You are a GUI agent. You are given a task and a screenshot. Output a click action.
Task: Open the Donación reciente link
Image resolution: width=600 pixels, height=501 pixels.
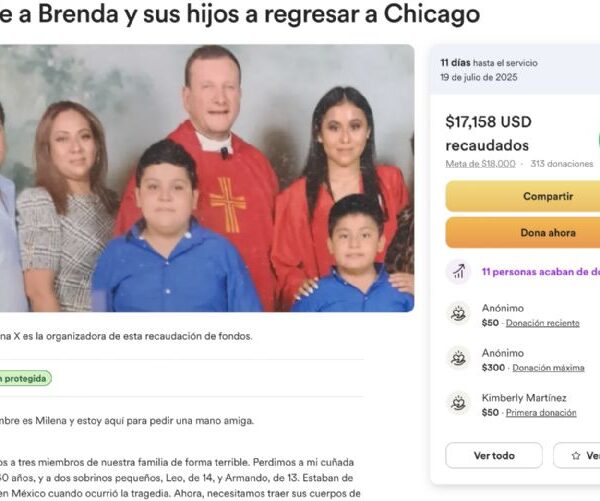(543, 323)
